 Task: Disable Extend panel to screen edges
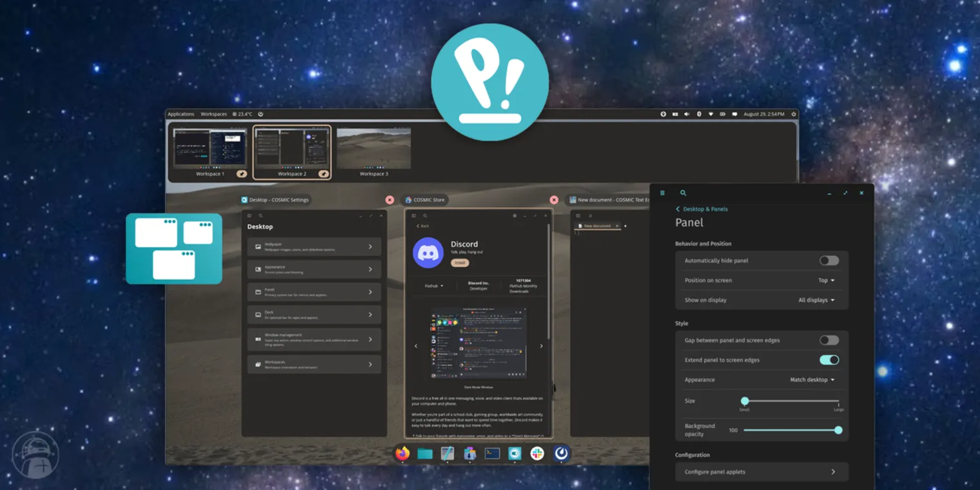pos(828,360)
